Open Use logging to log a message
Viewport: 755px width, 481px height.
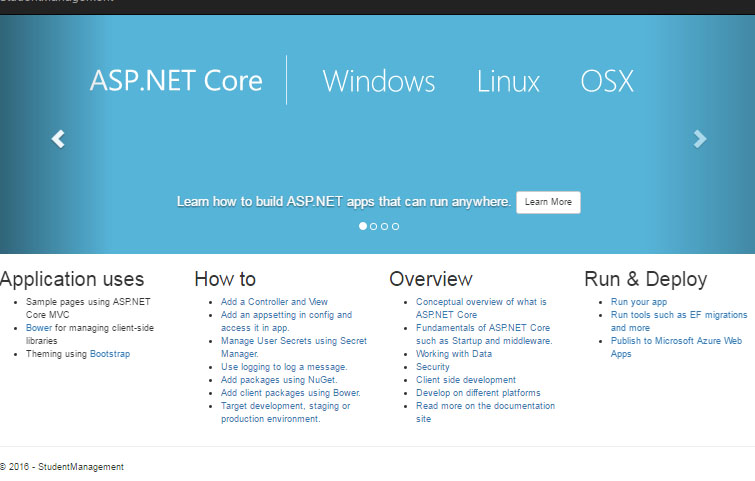click(284, 367)
